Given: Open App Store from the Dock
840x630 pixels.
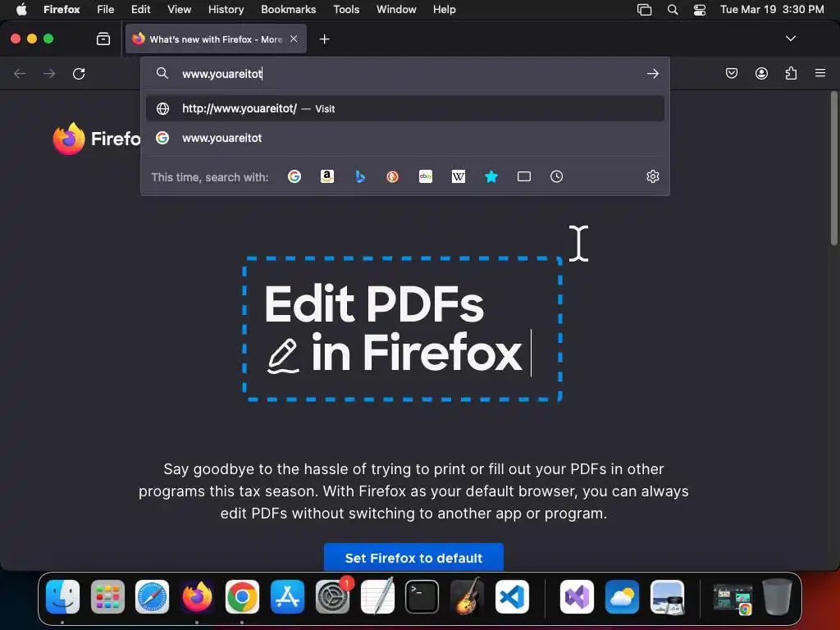Looking at the screenshot, I should coord(287,596).
